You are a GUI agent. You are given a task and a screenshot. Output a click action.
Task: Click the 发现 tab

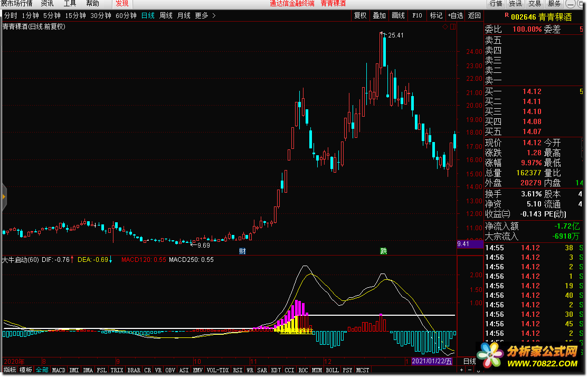point(122,4)
